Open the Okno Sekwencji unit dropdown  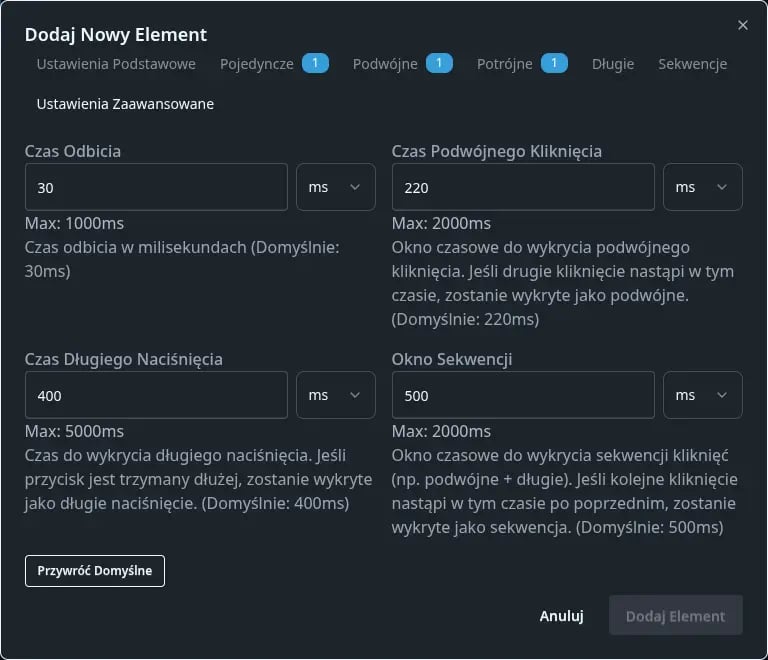(x=702, y=395)
